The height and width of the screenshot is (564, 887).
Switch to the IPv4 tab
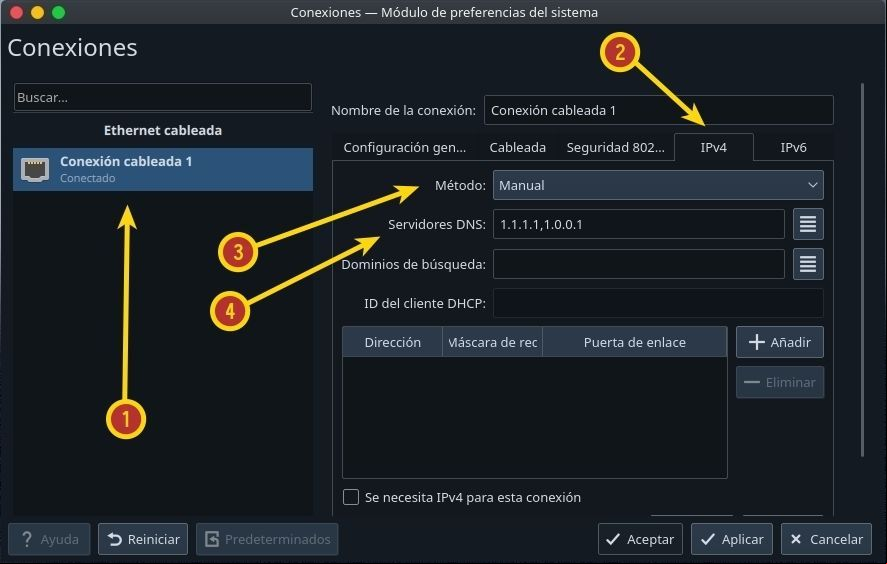click(x=713, y=147)
